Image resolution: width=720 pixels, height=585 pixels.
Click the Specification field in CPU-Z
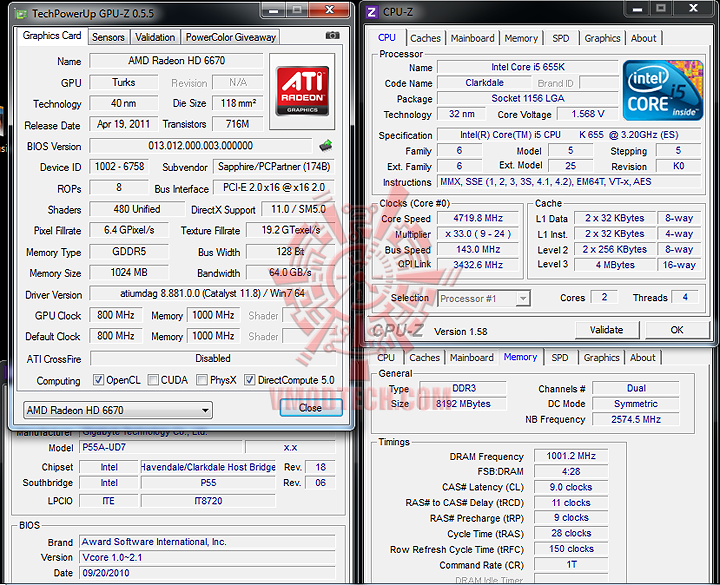pyautogui.click(x=569, y=135)
